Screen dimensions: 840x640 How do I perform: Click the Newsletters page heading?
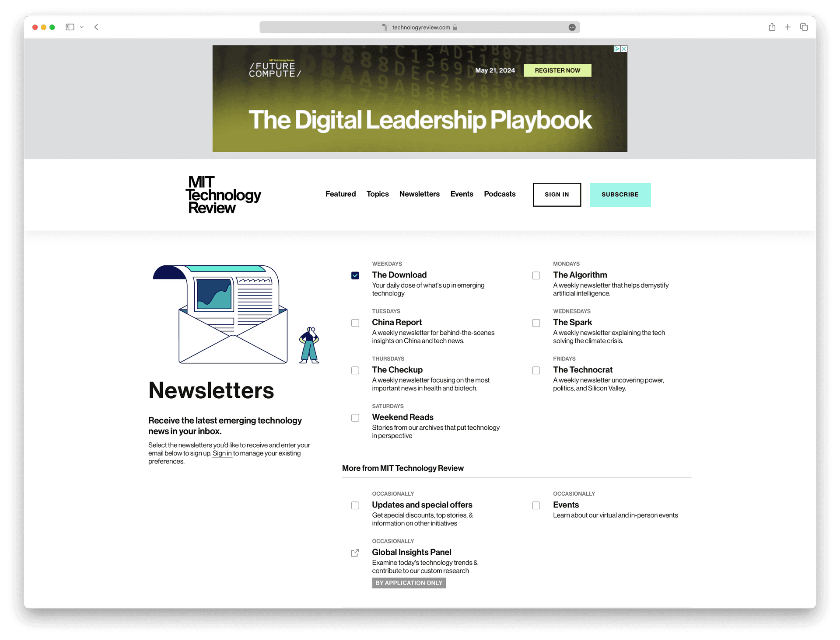pyautogui.click(x=211, y=390)
